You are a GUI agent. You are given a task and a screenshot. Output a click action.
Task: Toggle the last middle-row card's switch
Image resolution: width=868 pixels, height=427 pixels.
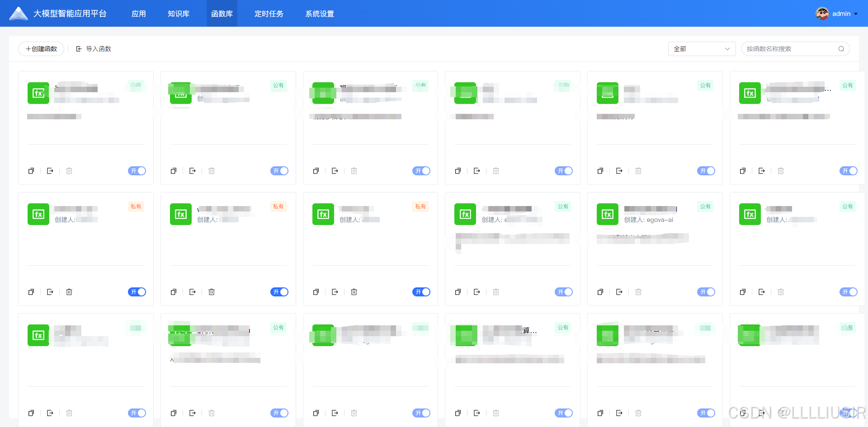pyautogui.click(x=849, y=292)
